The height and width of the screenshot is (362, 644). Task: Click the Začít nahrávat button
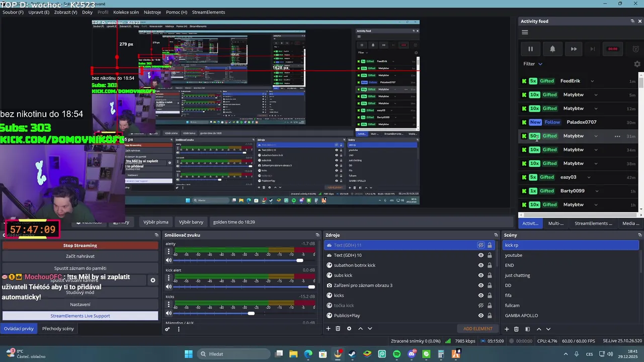pos(80,256)
